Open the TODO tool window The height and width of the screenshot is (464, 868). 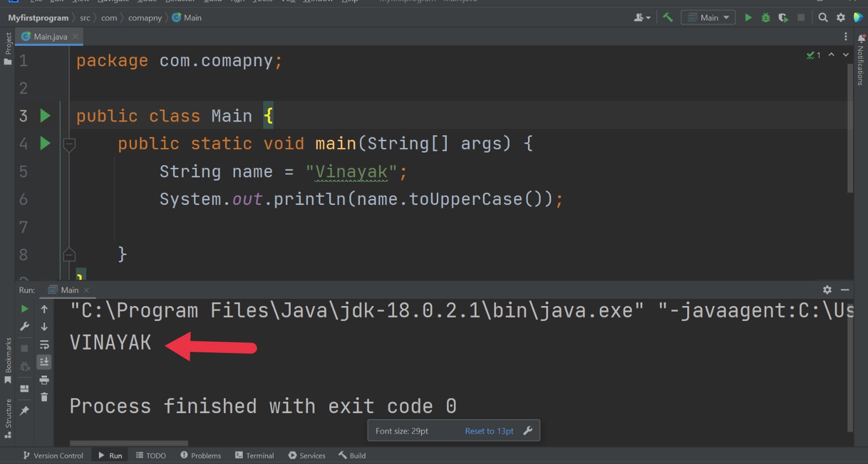(150, 456)
